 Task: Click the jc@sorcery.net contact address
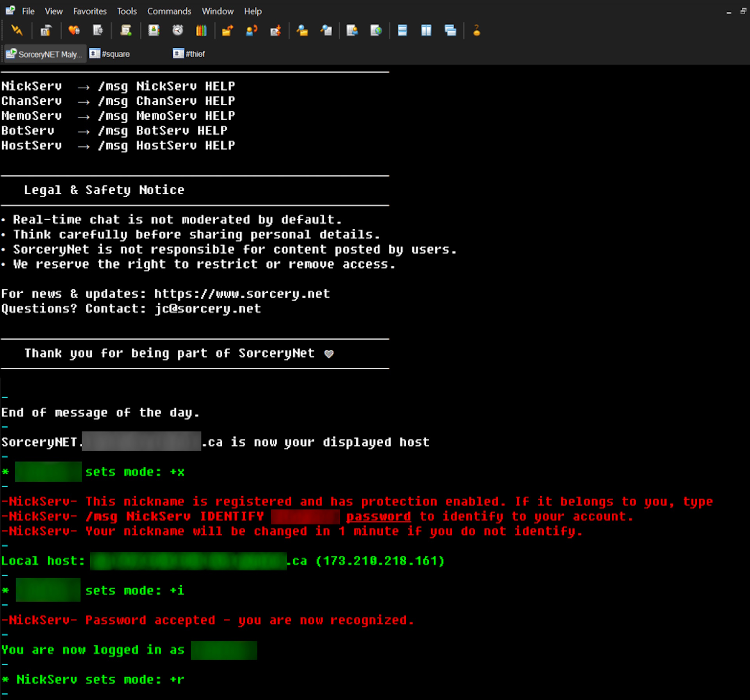click(x=207, y=308)
